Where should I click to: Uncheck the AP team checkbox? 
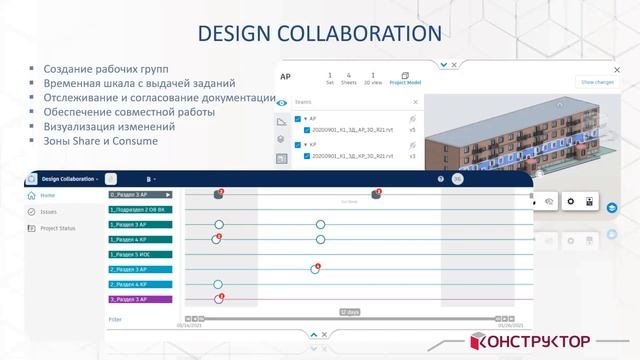pyautogui.click(x=298, y=119)
